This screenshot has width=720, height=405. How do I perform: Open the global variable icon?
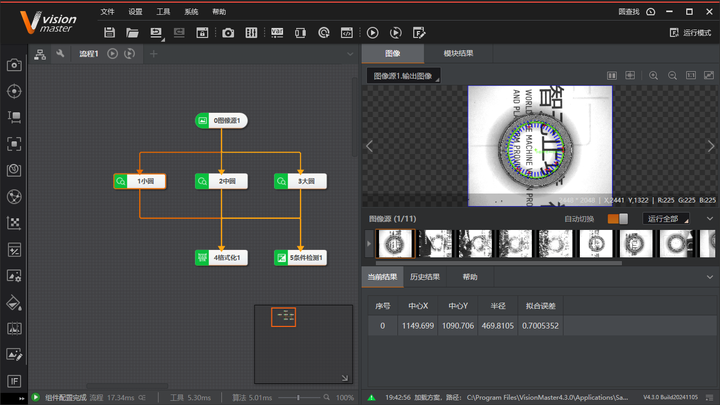[277, 33]
